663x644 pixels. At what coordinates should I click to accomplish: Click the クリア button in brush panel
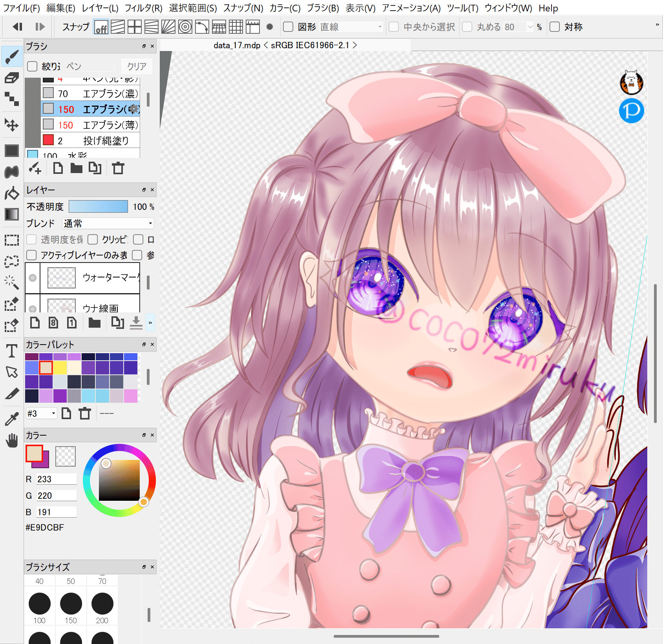[136, 66]
